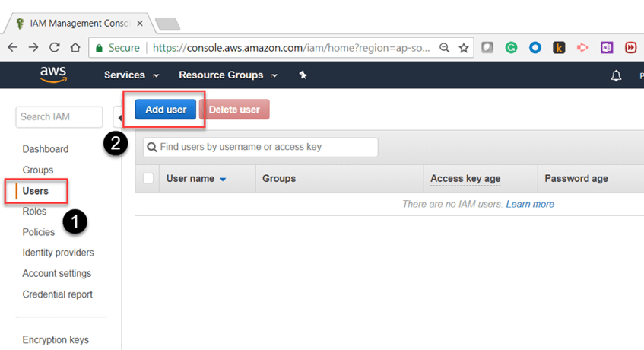This screenshot has width=644, height=350.
Task: Click the Add user button
Action: coord(166,110)
